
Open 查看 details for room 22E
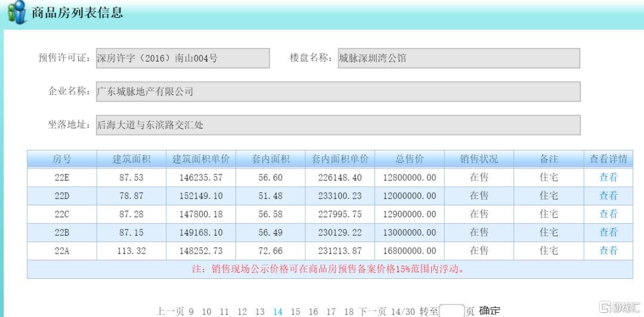pyautogui.click(x=608, y=177)
